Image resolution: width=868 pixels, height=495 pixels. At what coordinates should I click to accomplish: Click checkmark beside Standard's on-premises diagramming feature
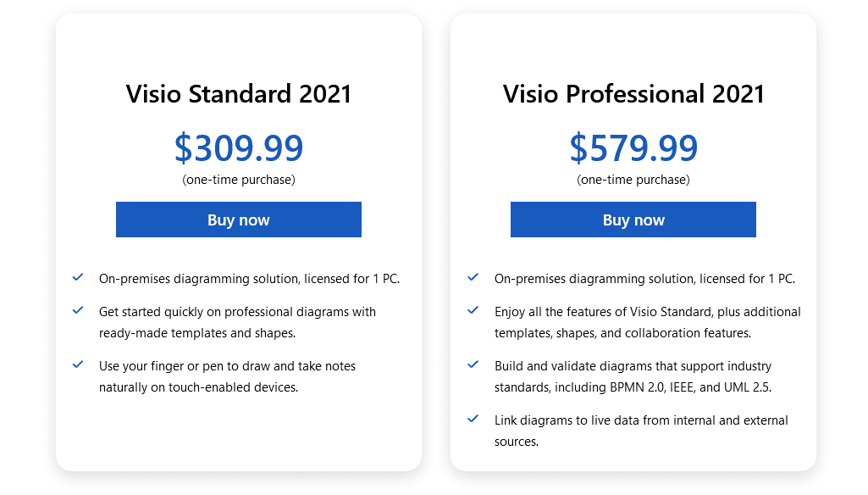[78, 277]
